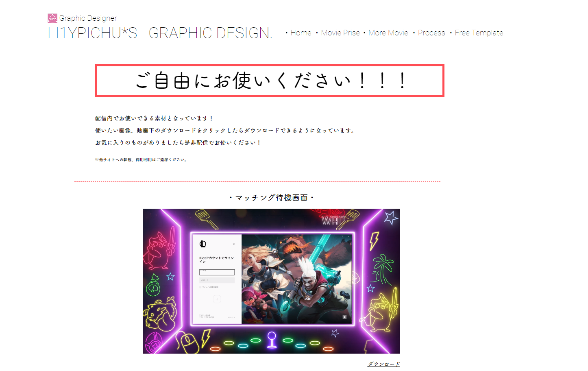Go to the Movie Prise page
Image resolution: width=588 pixels, height=371 pixels.
coord(340,33)
